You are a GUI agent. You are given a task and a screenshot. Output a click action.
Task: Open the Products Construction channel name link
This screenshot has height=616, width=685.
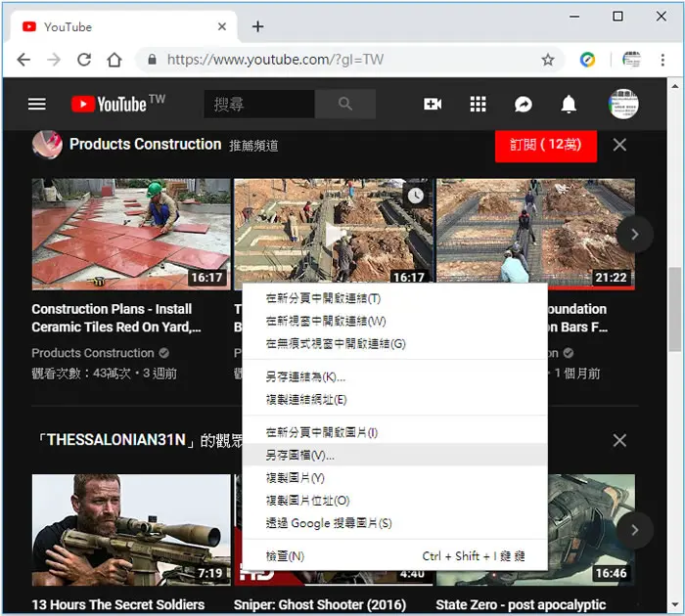[x=146, y=144]
